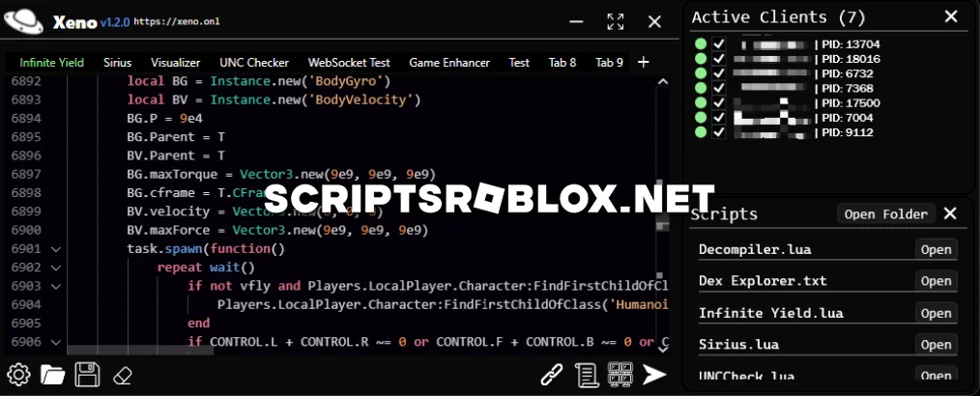Close the Active Clients panel

951,16
